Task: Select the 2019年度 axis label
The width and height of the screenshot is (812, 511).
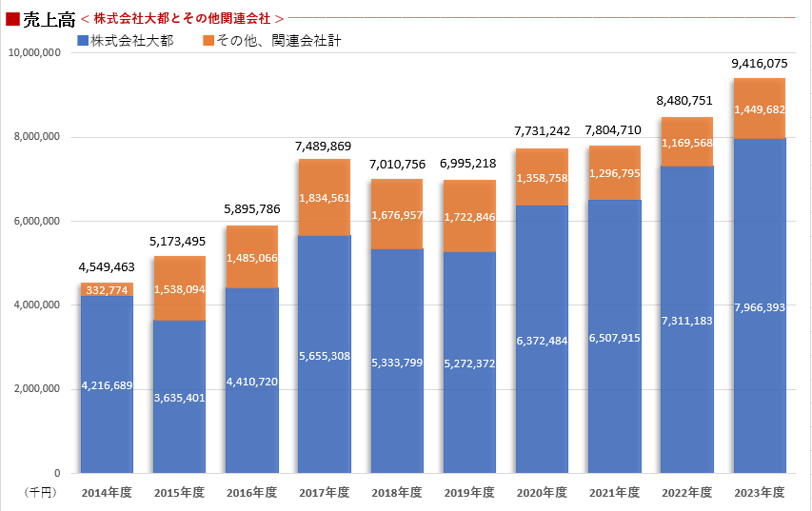Action: point(469,492)
